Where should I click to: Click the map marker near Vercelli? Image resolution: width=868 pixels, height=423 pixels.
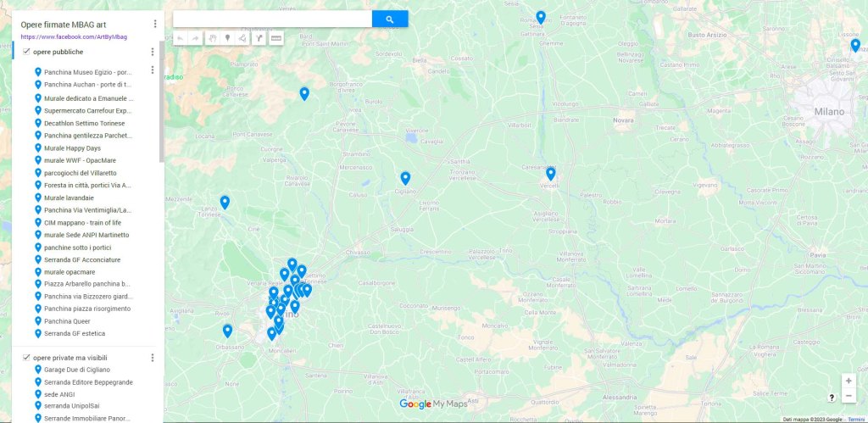[x=551, y=173]
